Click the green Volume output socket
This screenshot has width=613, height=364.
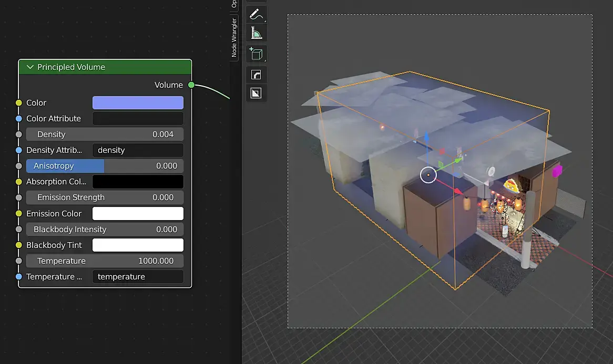(x=191, y=85)
